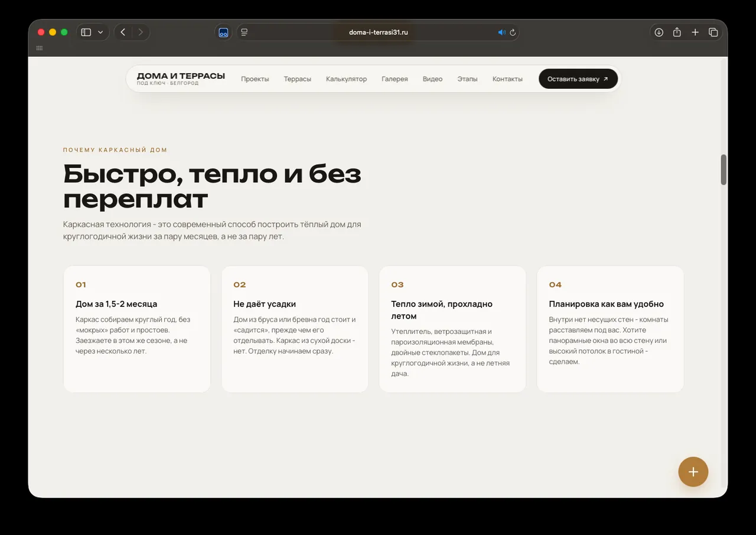Open the Проекты menu item
The height and width of the screenshot is (535, 756).
(x=255, y=79)
